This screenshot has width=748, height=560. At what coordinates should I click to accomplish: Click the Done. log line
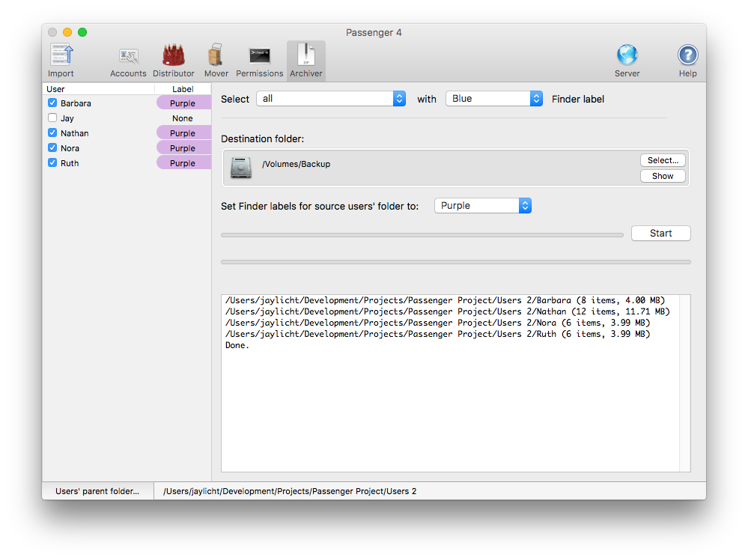237,345
